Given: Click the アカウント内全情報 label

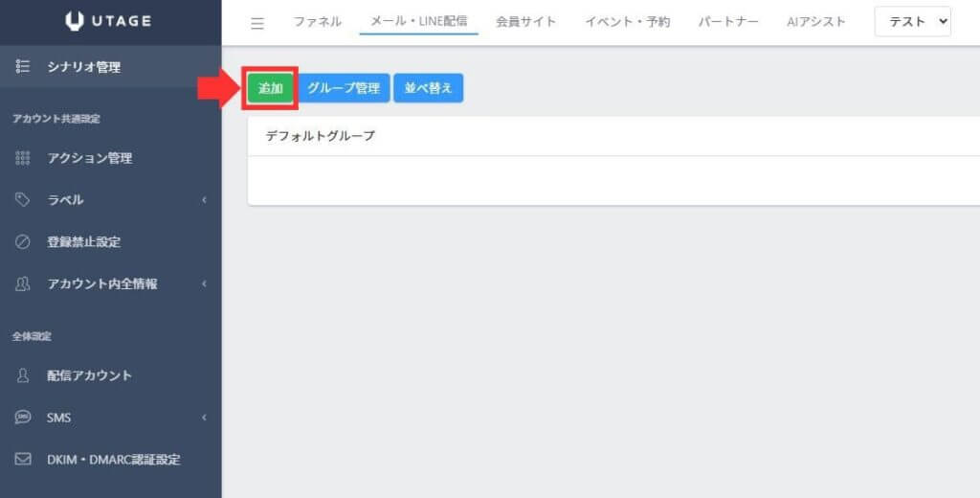Looking at the screenshot, I should tap(102, 284).
